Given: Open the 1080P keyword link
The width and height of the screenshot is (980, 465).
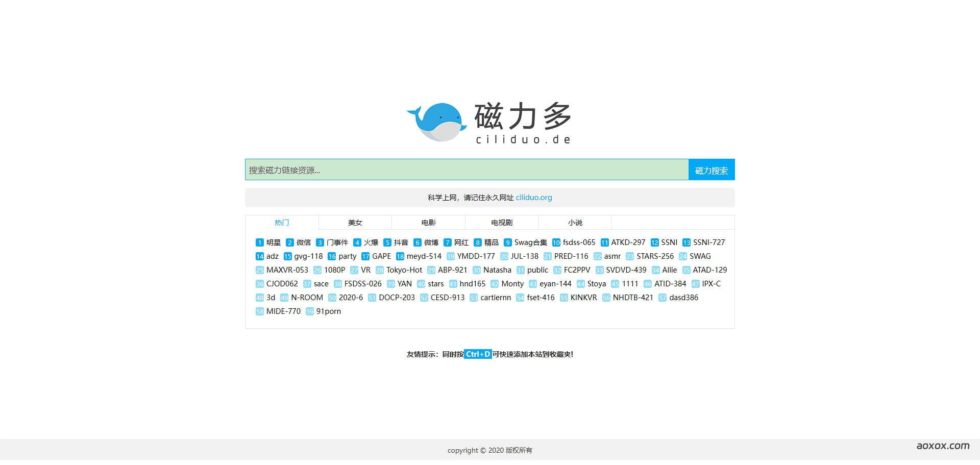Looking at the screenshot, I should point(334,270).
